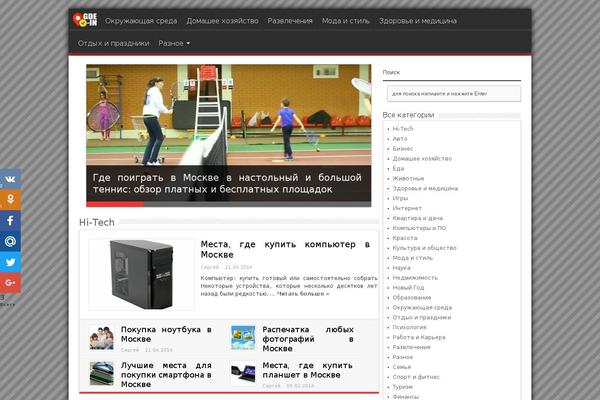
Task: Select Домашее хозяйство in sidebar categories
Action: coord(422,158)
